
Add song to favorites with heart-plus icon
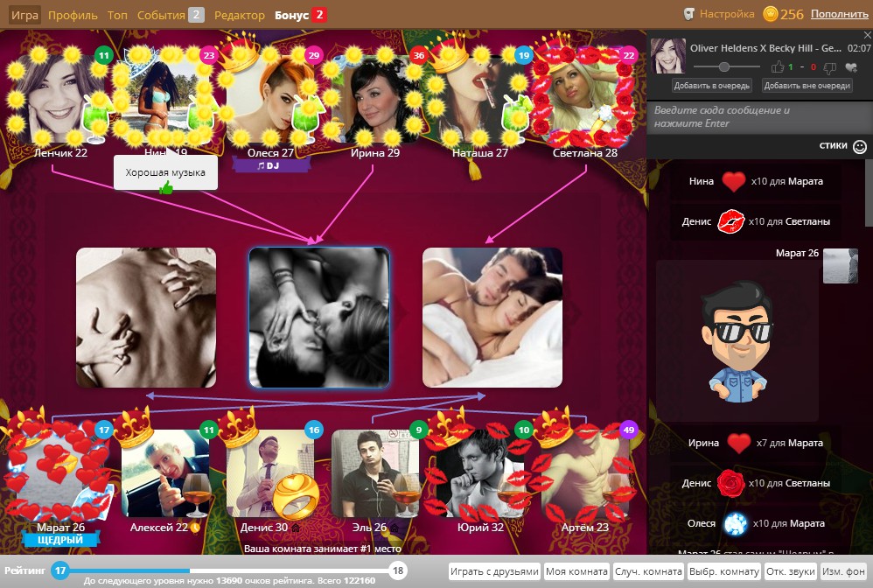click(x=851, y=67)
